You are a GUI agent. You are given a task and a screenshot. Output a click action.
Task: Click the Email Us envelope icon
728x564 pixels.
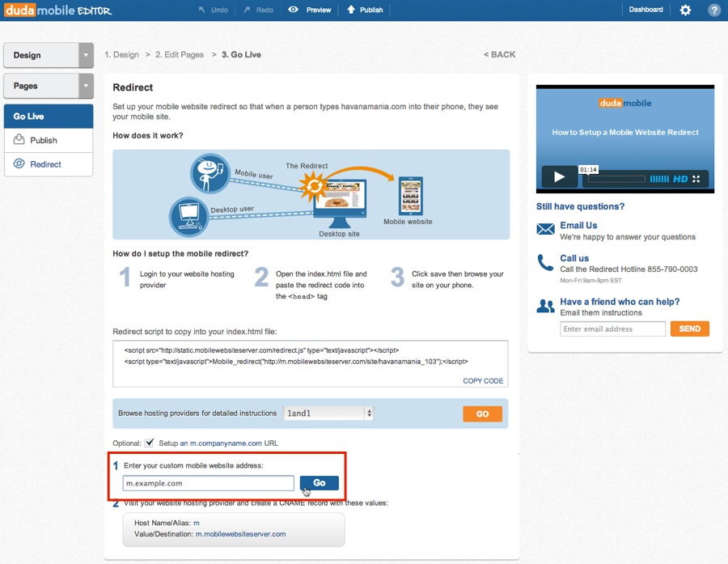coord(545,229)
